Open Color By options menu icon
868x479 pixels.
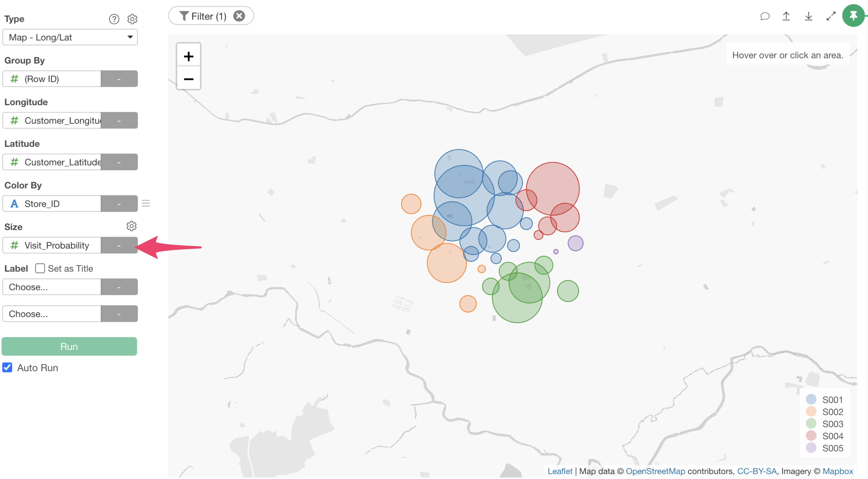tap(146, 203)
